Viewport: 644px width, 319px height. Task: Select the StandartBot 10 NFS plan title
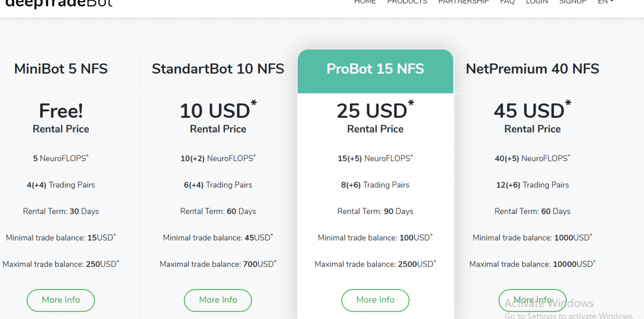(218, 69)
